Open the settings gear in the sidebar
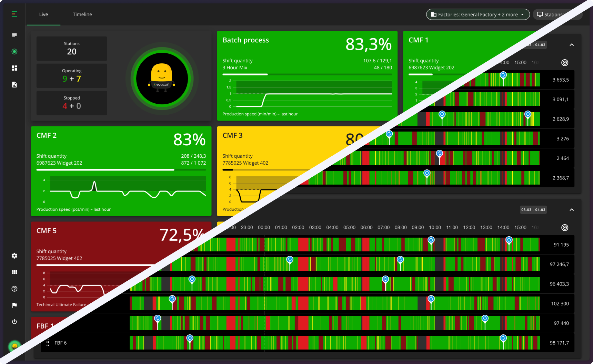The width and height of the screenshot is (593, 364). [14, 256]
